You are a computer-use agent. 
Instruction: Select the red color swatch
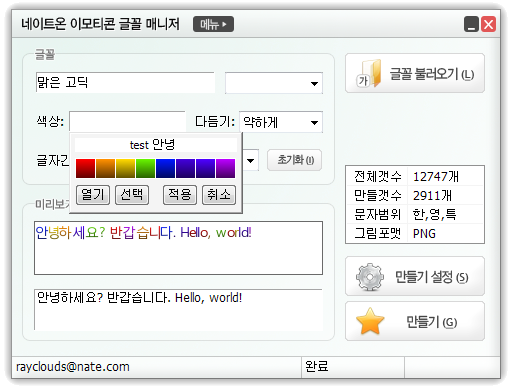tap(85, 168)
